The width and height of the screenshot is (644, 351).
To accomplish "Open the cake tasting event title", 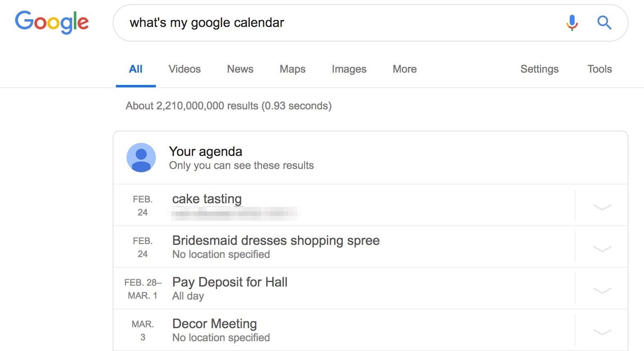I will click(x=207, y=199).
